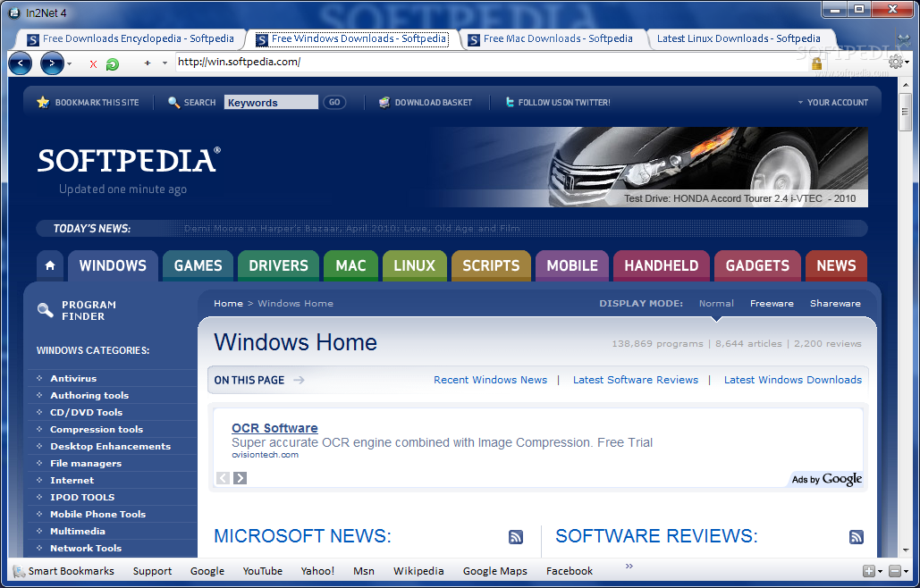Open the Desktop Enhancements category
This screenshot has height=588, width=920.
click(x=110, y=447)
